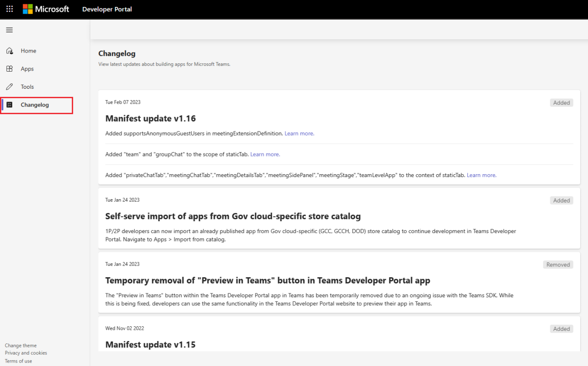588x366 pixels.
Task: Go to Apps in the sidebar
Action: [x=27, y=69]
